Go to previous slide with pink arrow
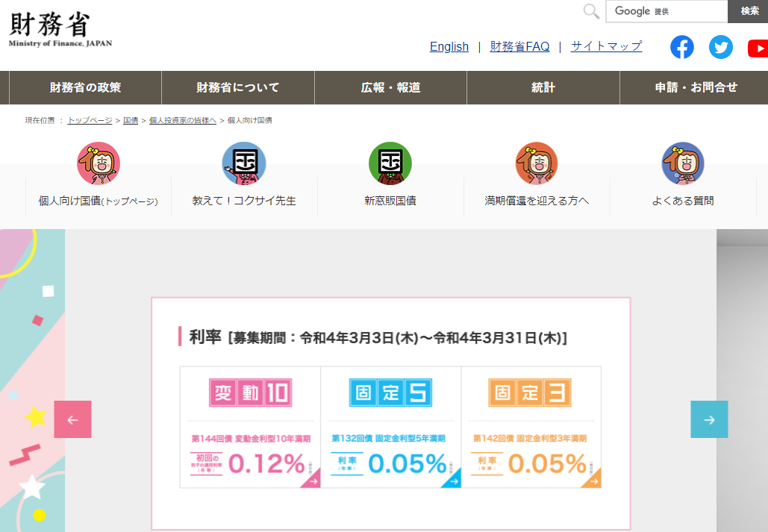The height and width of the screenshot is (532, 768). (x=72, y=419)
